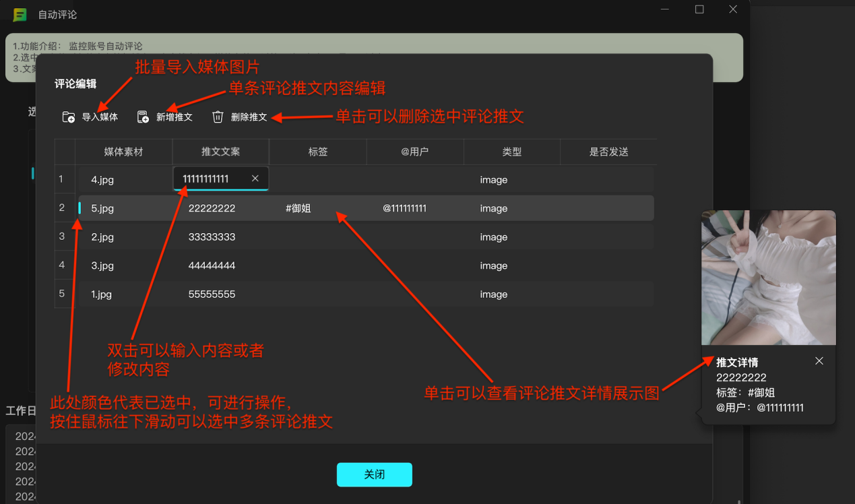
Task: Select the 3.jpg media row
Action: pos(102,265)
